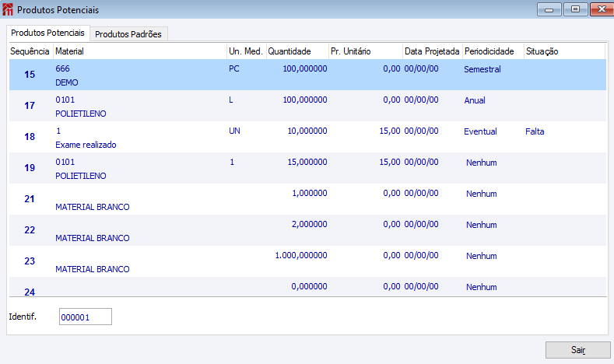Select the Produtos Potenciais tab
614x364 pixels.
(x=47, y=33)
